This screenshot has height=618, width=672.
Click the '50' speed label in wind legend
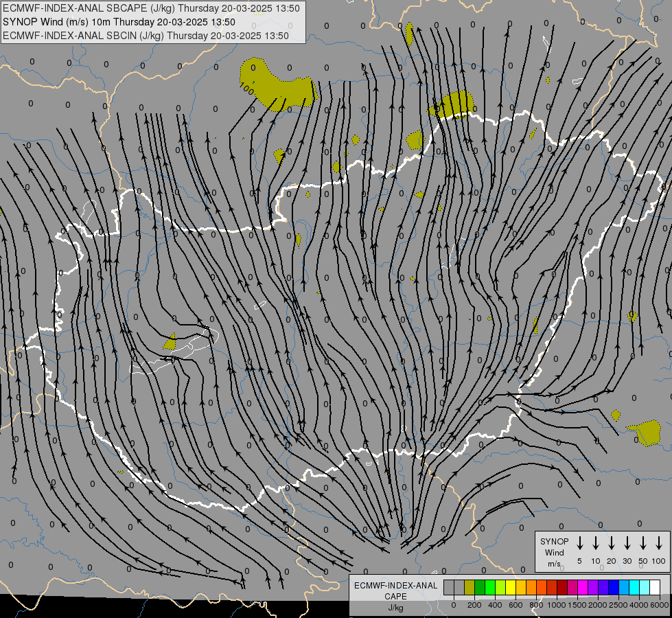click(643, 561)
